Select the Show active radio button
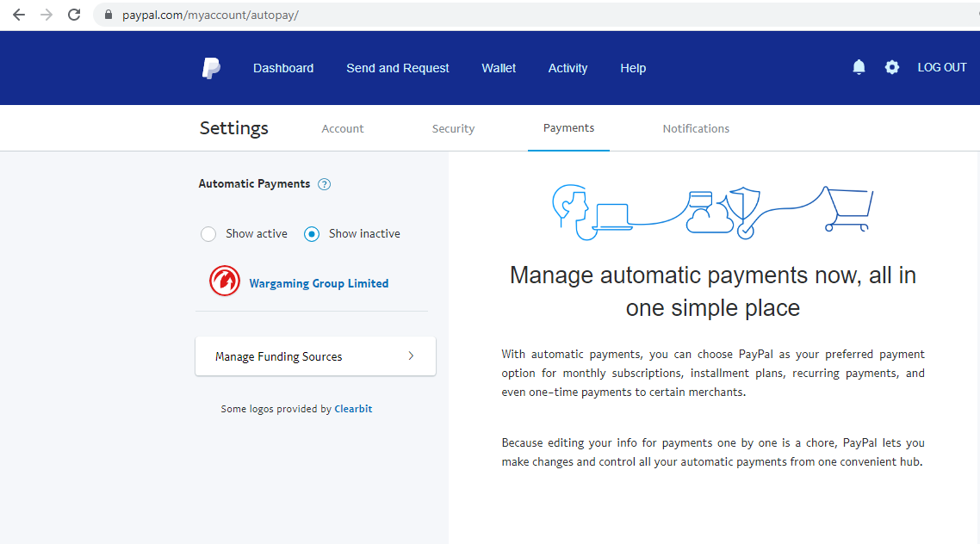Viewport: 980px width, 544px height. (208, 234)
